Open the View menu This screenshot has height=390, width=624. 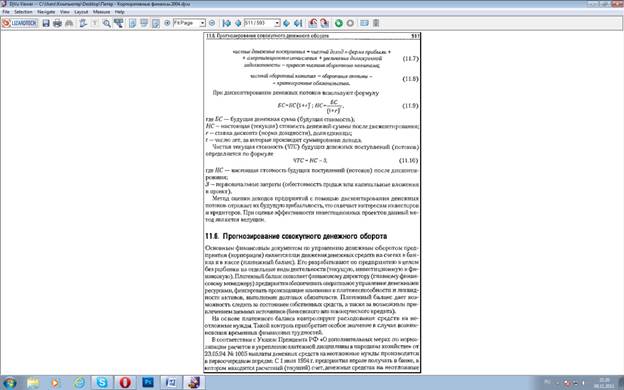(x=64, y=12)
